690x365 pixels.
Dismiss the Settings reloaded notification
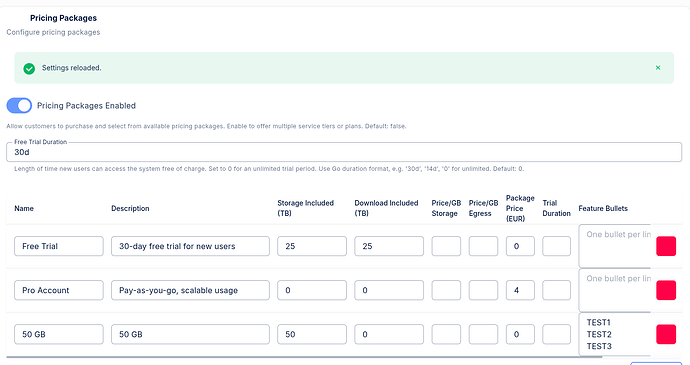(x=658, y=68)
